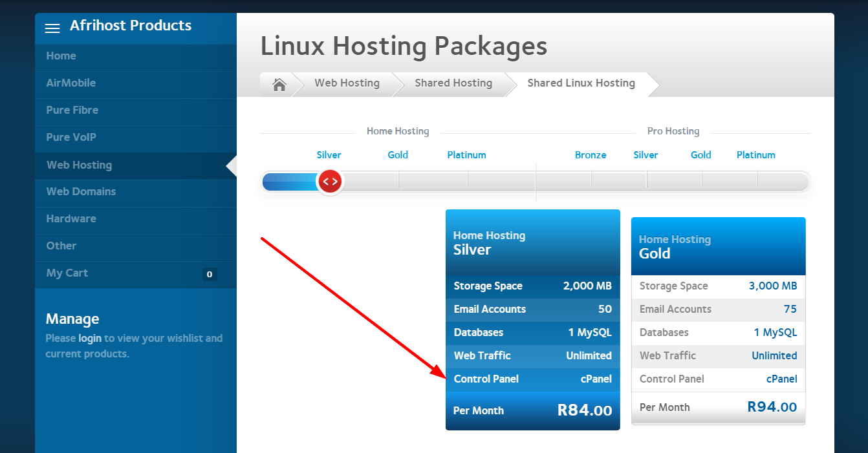Click the red slider handle with arrows

pyautogui.click(x=329, y=182)
